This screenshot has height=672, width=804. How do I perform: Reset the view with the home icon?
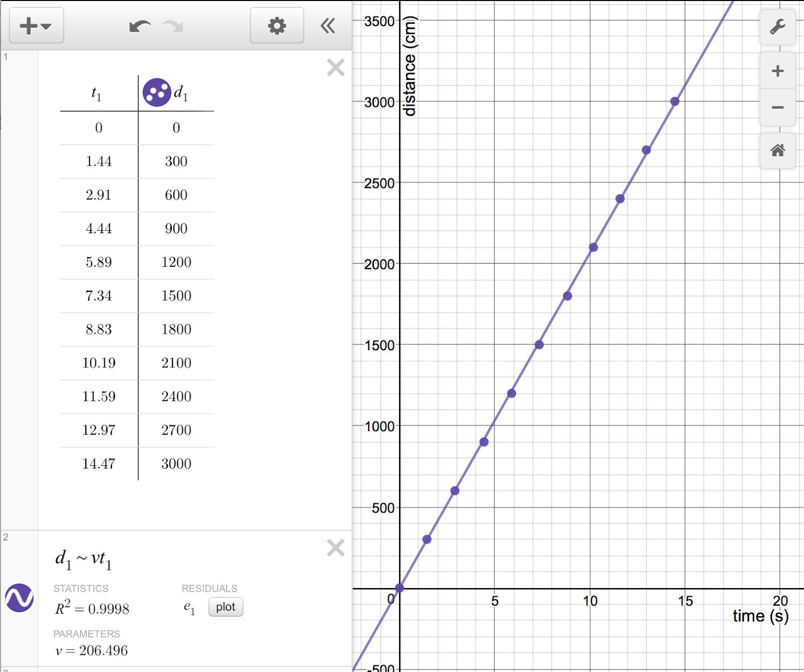coord(777,150)
